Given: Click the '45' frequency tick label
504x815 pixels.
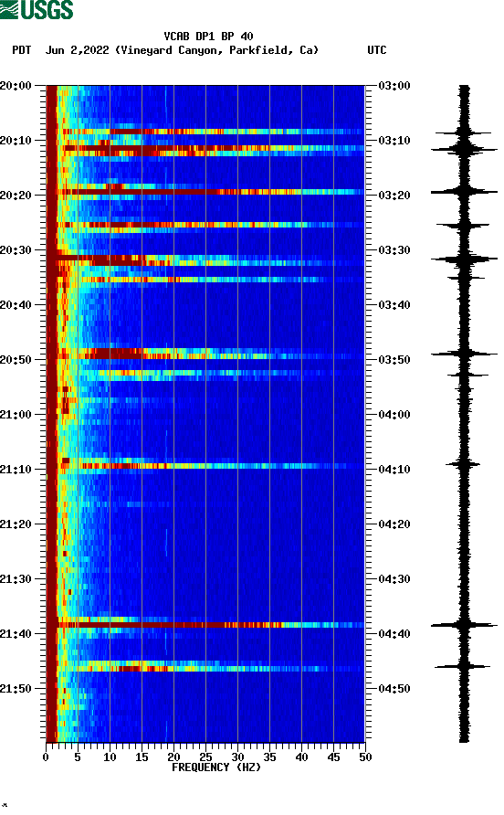Looking at the screenshot, I should click(333, 757).
